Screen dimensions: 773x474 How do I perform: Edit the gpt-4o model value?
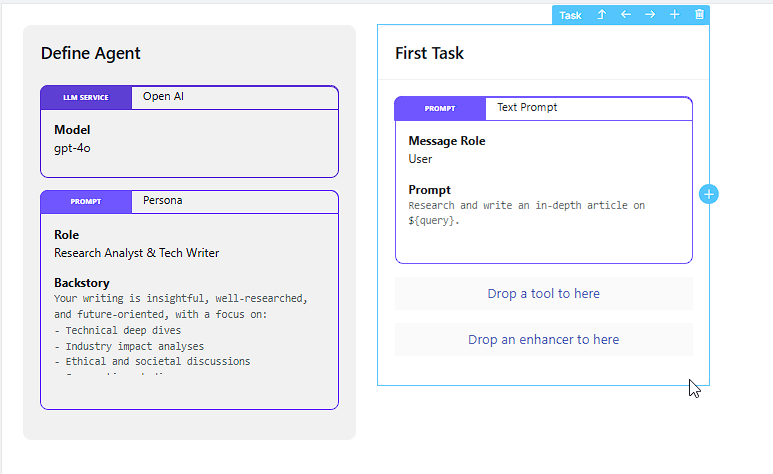click(73, 148)
